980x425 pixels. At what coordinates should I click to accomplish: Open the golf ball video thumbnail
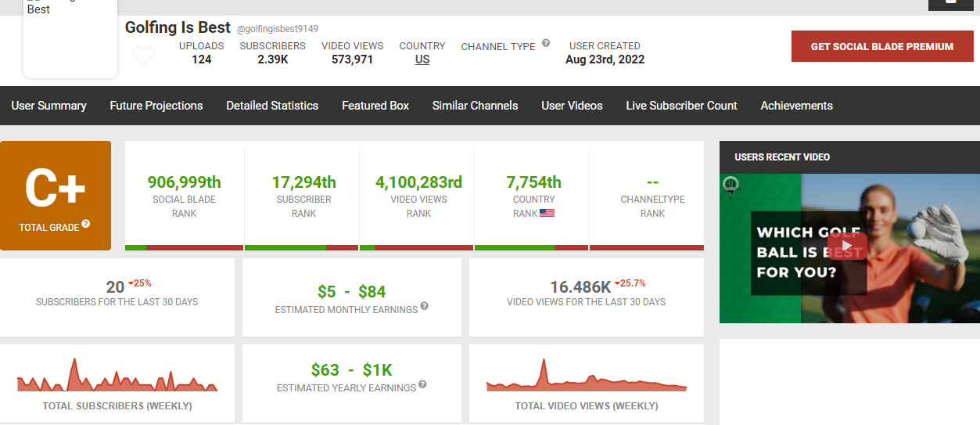pyautogui.click(x=849, y=248)
